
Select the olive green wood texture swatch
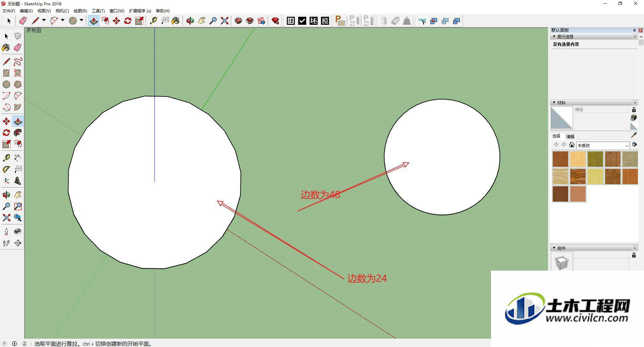pos(595,159)
